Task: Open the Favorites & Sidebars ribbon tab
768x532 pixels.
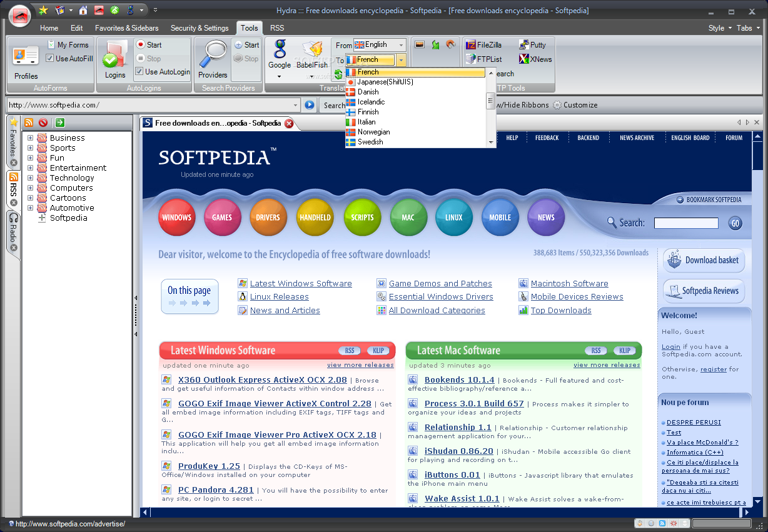Action: tap(127, 28)
